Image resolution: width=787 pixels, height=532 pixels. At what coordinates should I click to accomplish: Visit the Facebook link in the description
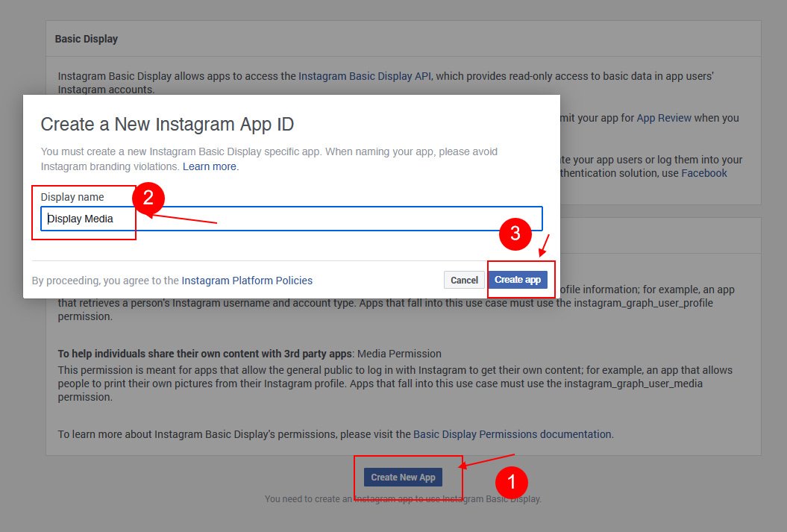(703, 173)
